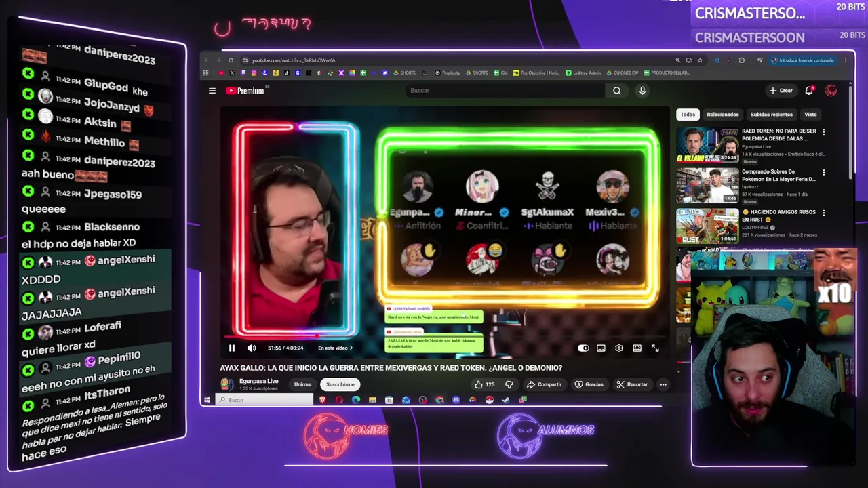The height and width of the screenshot is (488, 868).
Task: Click the Egunpasa Live channel avatar
Action: click(x=227, y=384)
